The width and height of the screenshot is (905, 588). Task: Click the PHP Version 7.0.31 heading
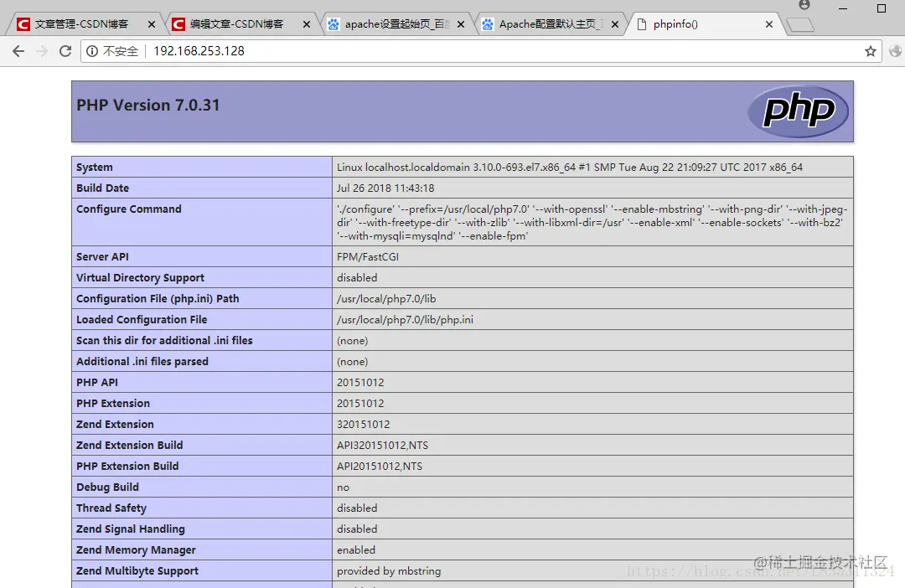click(148, 105)
